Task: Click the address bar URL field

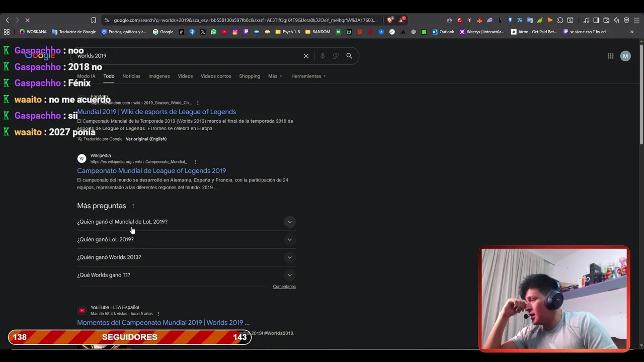Action: (x=245, y=20)
